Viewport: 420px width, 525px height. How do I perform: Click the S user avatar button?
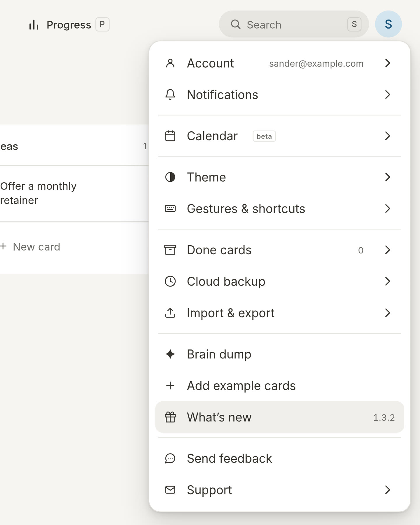388,24
